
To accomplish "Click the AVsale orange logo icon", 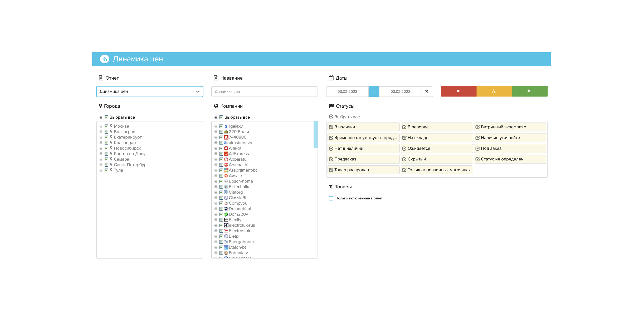I will [226, 176].
